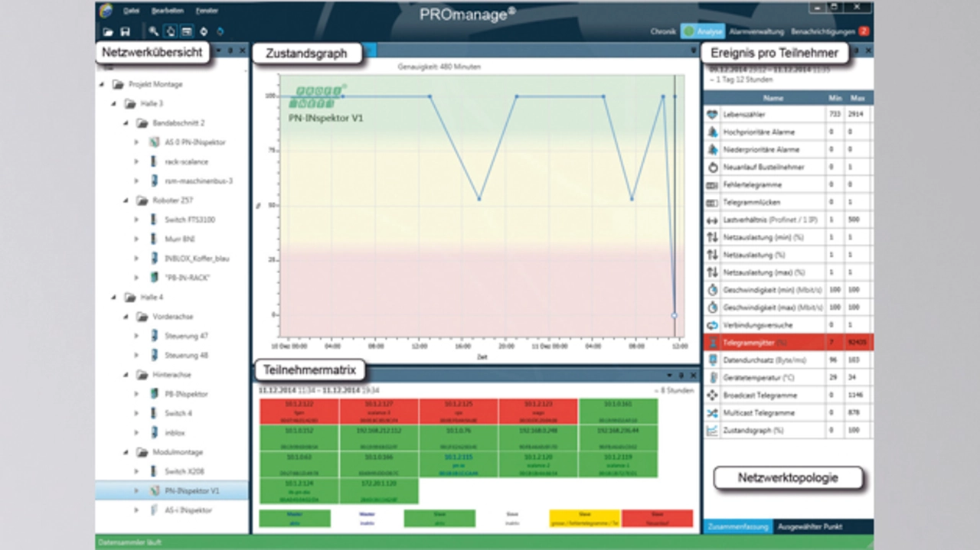The height and width of the screenshot is (550, 980).
Task: Click the Geschwindigkeit (min) stopwatch icon
Action: (x=712, y=291)
